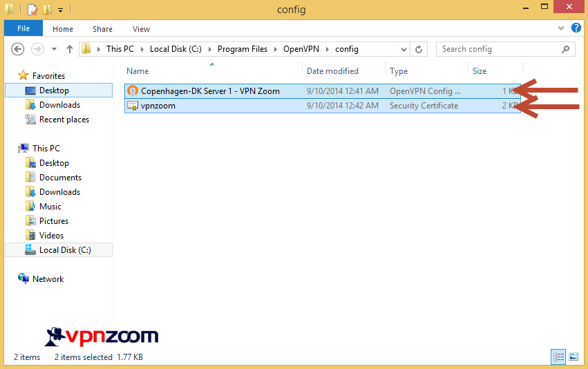Open the address bar history dropdown
588x369 pixels.
click(x=404, y=49)
